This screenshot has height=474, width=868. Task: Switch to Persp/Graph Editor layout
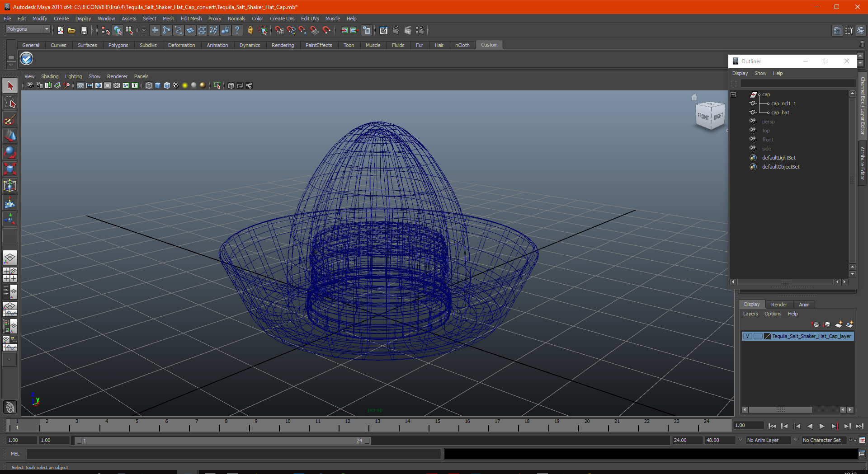tap(10, 309)
